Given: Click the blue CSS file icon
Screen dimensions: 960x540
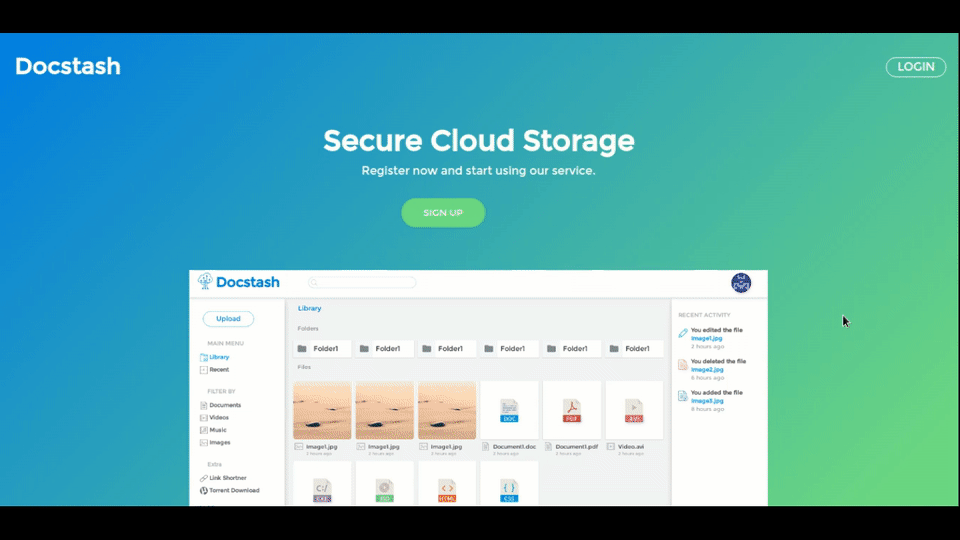Looking at the screenshot, I should [x=509, y=489].
